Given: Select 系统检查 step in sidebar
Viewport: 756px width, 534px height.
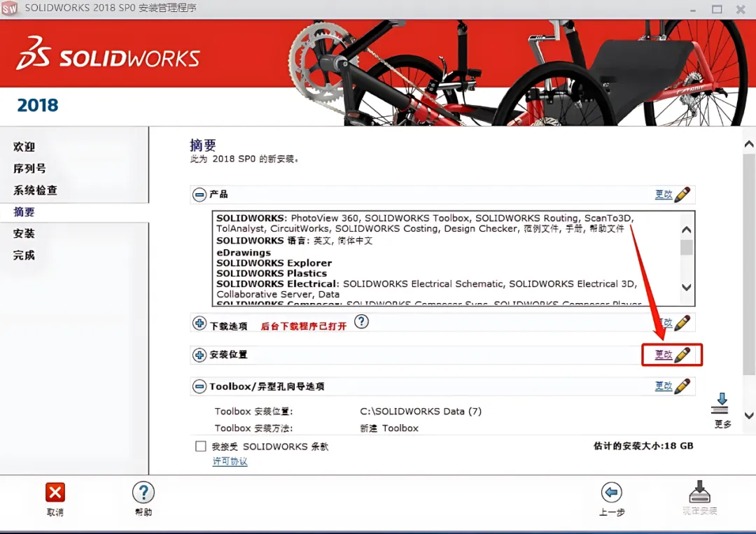Looking at the screenshot, I should (35, 190).
